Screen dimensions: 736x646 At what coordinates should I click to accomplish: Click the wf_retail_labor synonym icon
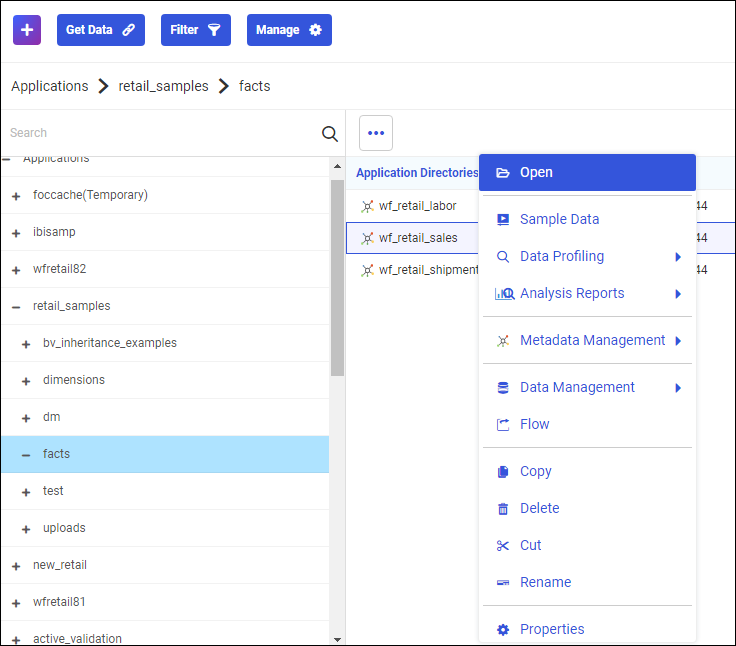(367, 207)
